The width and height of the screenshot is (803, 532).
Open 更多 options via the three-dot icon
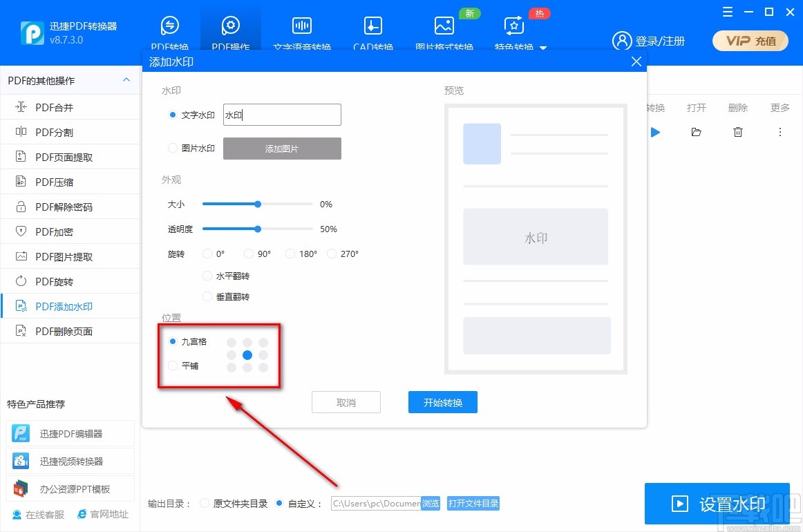[779, 132]
